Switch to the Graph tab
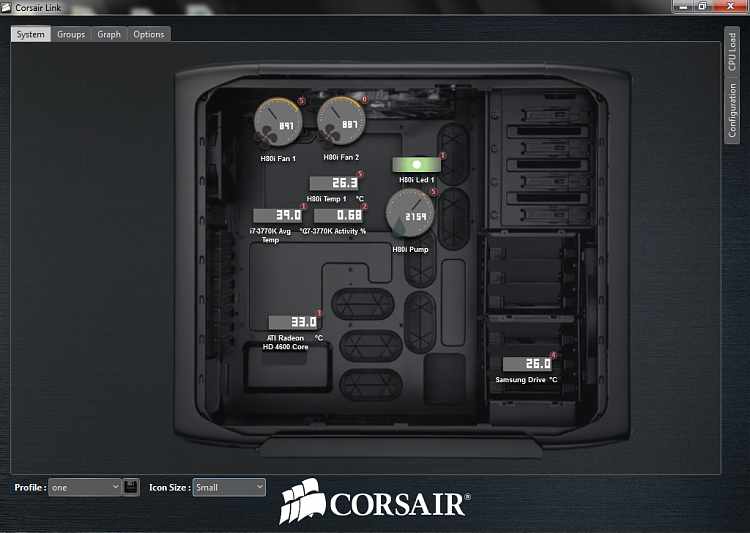The image size is (750, 533). click(109, 34)
